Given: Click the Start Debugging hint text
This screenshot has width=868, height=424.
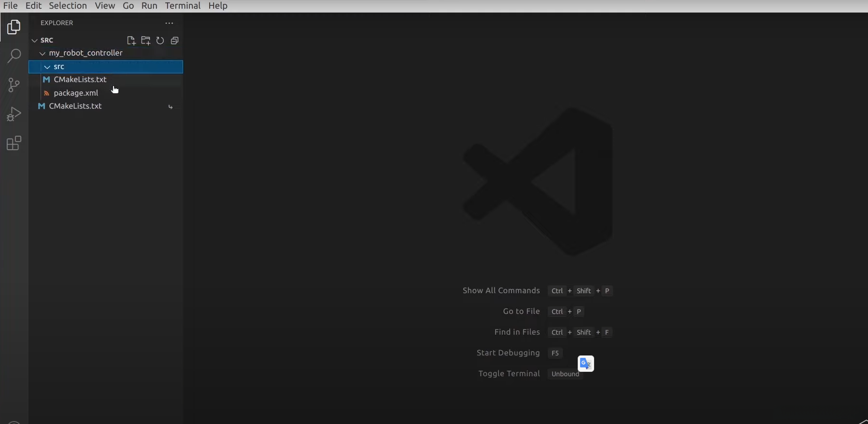Looking at the screenshot, I should (x=508, y=353).
